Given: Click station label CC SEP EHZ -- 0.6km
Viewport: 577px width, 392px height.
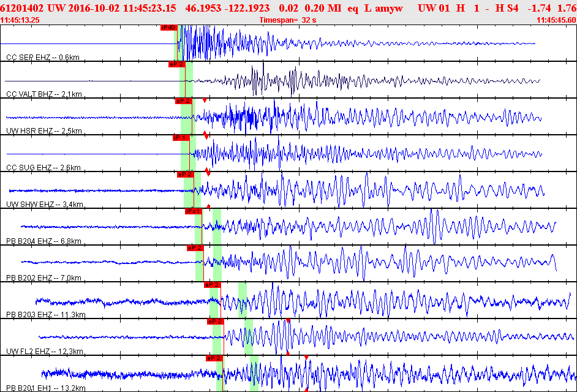Looking at the screenshot, I should (43, 58).
